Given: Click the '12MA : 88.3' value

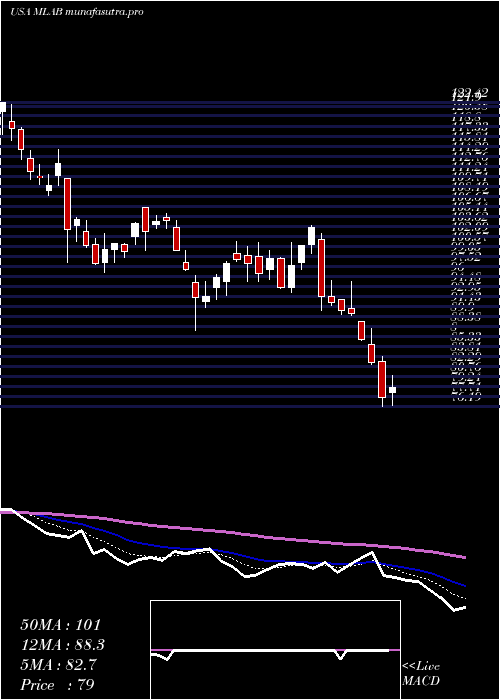Looking at the screenshot, I should coord(63,645).
